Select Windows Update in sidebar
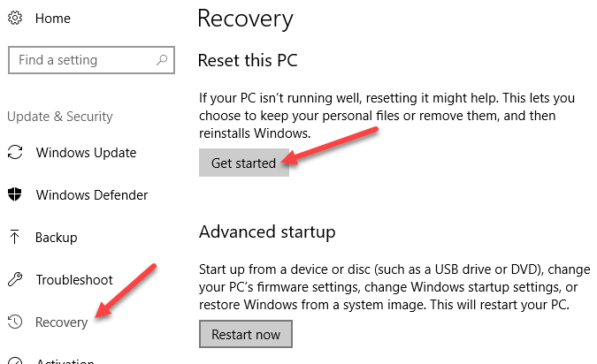This screenshot has width=597, height=364. coord(86,153)
